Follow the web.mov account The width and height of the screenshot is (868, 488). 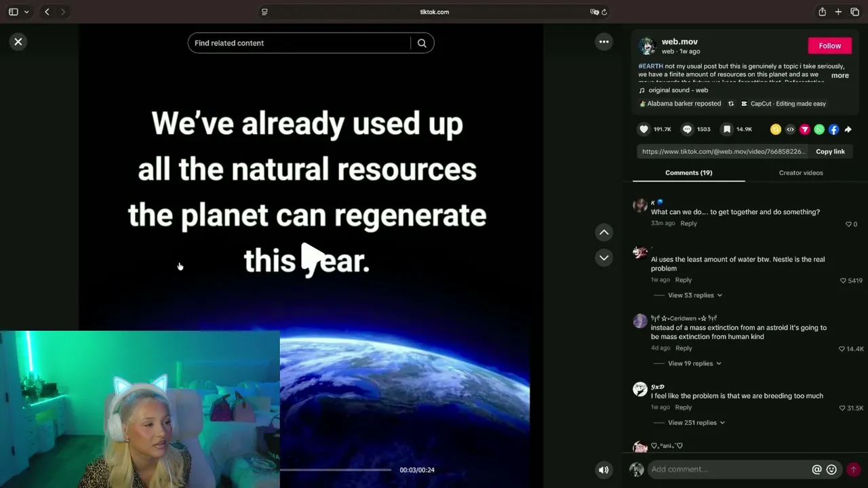(x=829, y=46)
